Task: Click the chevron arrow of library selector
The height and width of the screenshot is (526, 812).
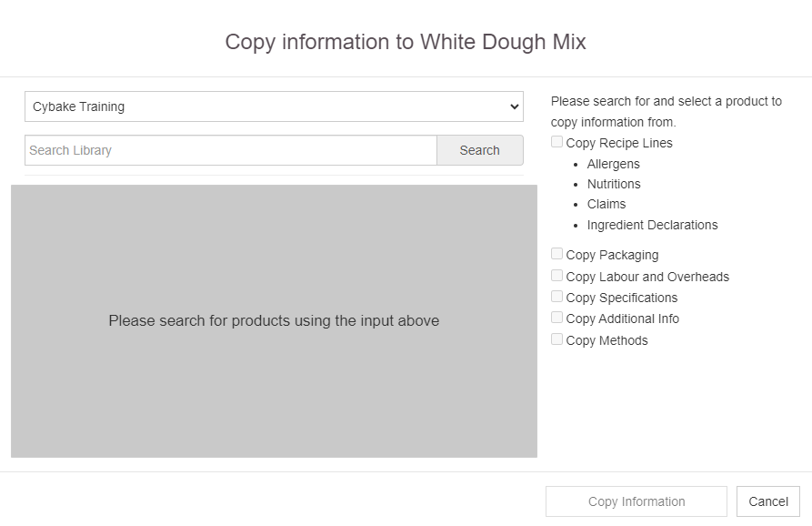Action: click(514, 106)
